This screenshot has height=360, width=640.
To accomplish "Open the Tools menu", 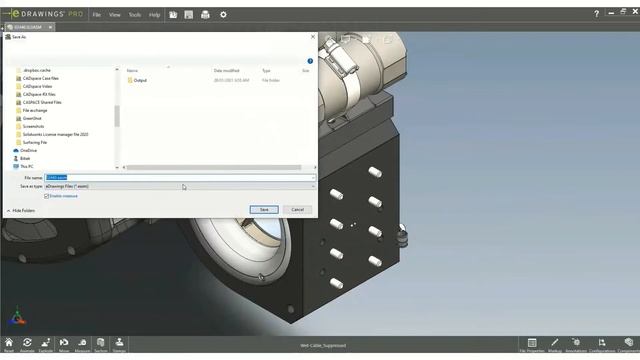I will coord(135,15).
